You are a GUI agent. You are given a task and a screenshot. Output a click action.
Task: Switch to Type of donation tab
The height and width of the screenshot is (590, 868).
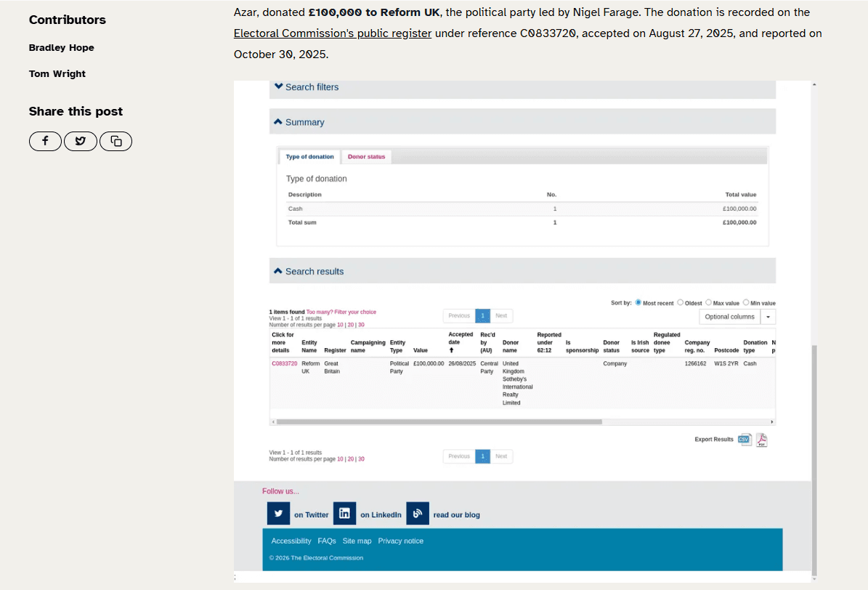coord(309,157)
